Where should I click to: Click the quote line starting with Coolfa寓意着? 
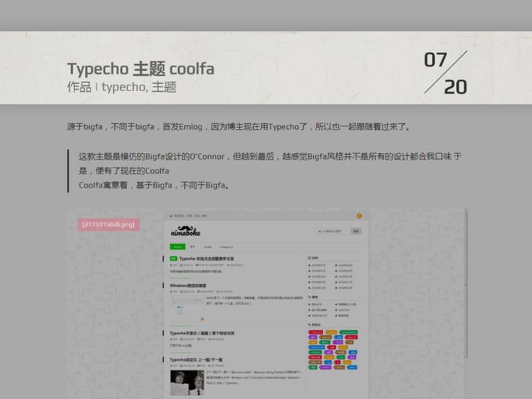(154, 186)
